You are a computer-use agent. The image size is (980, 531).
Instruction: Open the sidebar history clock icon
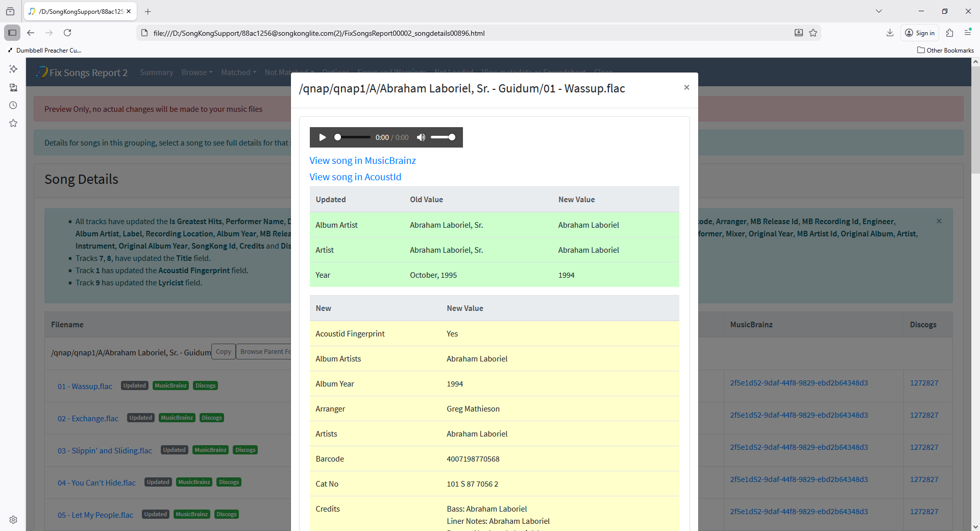pyautogui.click(x=13, y=105)
